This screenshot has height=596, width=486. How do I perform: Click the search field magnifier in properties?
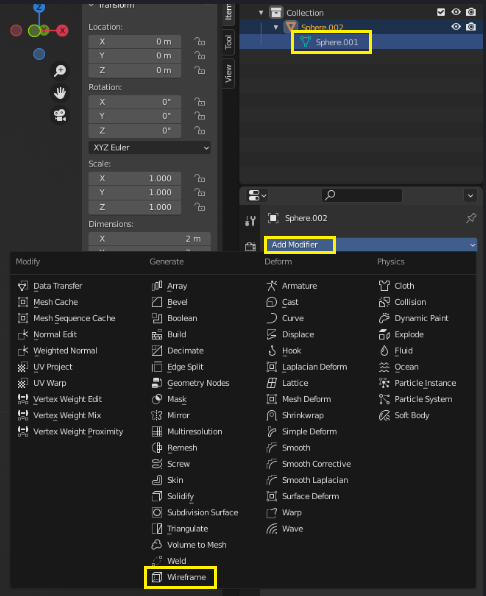point(330,195)
